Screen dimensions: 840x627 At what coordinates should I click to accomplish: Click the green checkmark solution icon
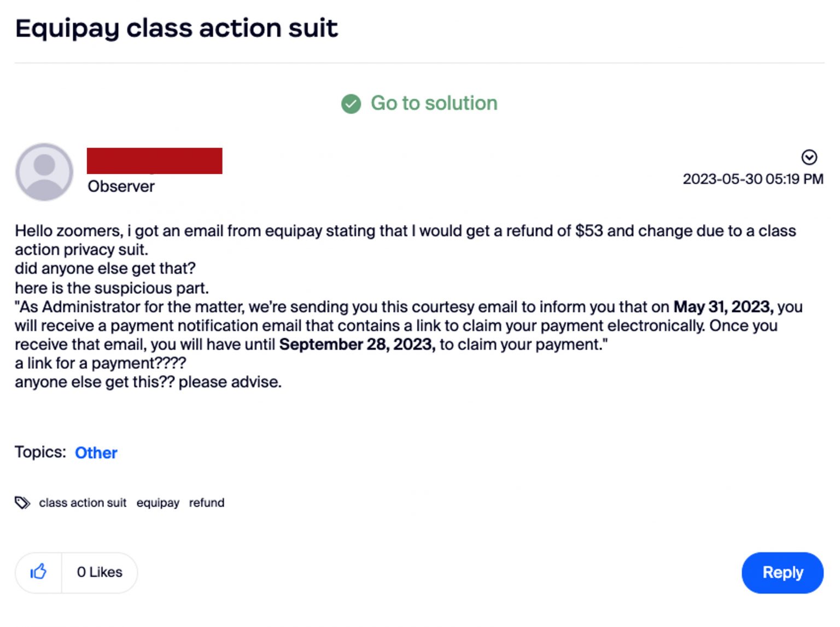351,103
